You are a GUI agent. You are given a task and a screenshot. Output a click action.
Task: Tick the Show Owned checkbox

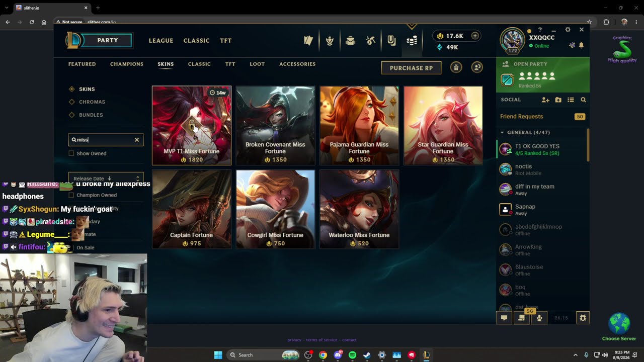[71, 153]
